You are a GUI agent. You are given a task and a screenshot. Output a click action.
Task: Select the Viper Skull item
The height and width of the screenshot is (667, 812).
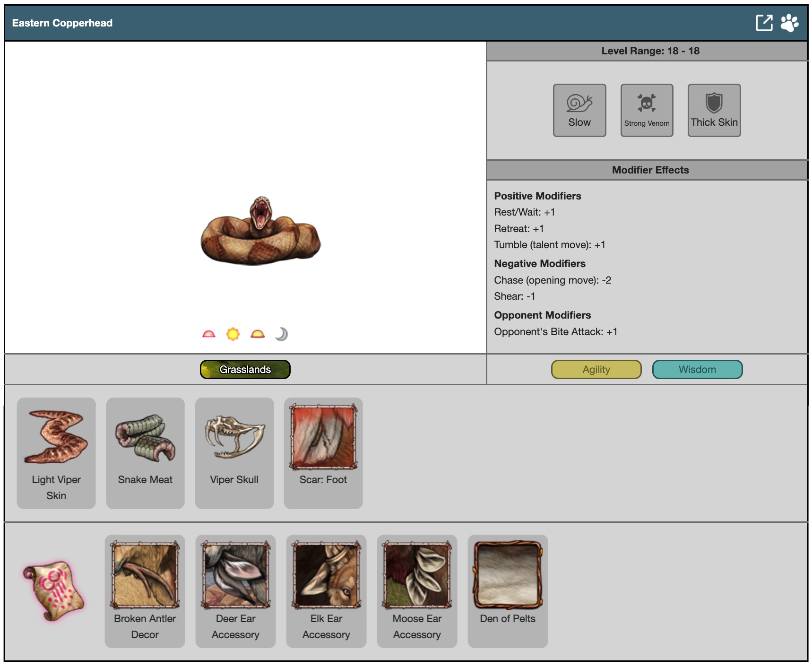coord(234,453)
